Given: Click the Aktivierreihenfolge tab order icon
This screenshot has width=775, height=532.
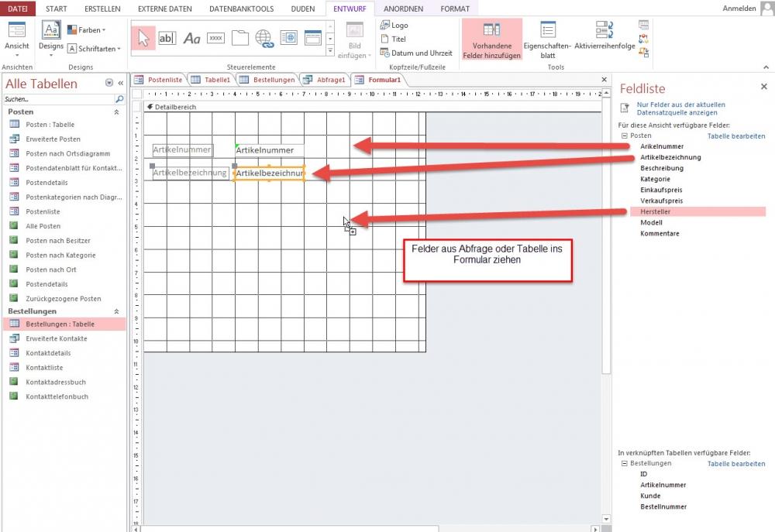Looking at the screenshot, I should [604, 40].
